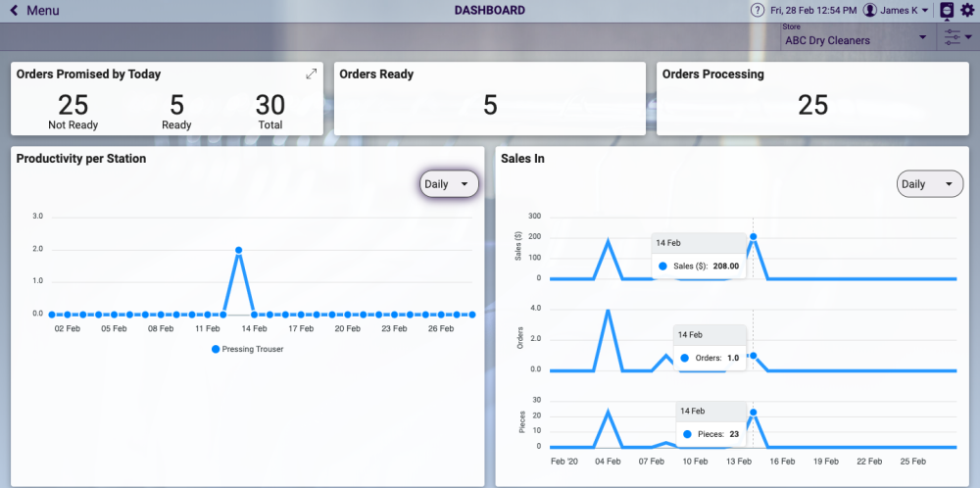Expand the Orders Promised by Today card
The width and height of the screenshot is (980, 488).
pos(312,73)
